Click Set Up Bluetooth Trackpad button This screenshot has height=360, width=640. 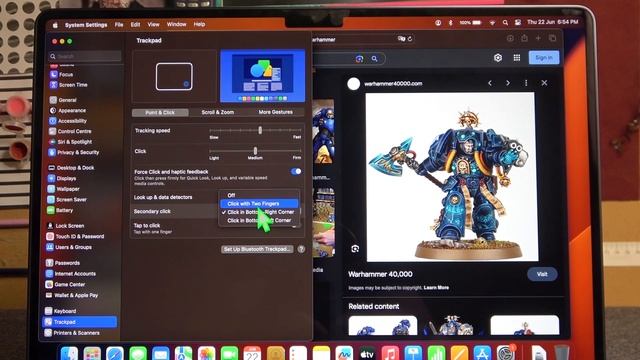[x=257, y=249]
